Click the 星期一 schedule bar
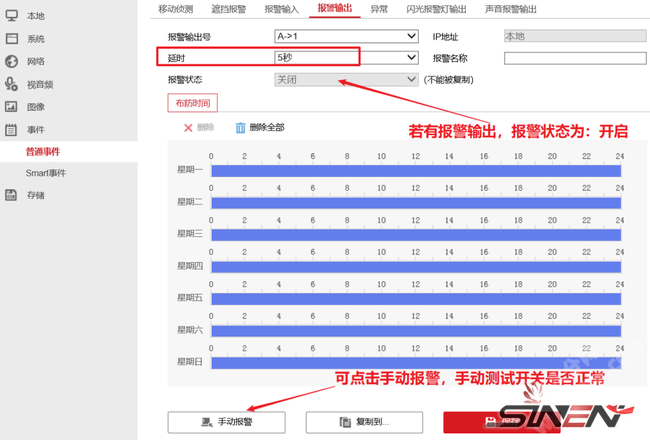Image resolution: width=650 pixels, height=440 pixels. (x=416, y=171)
